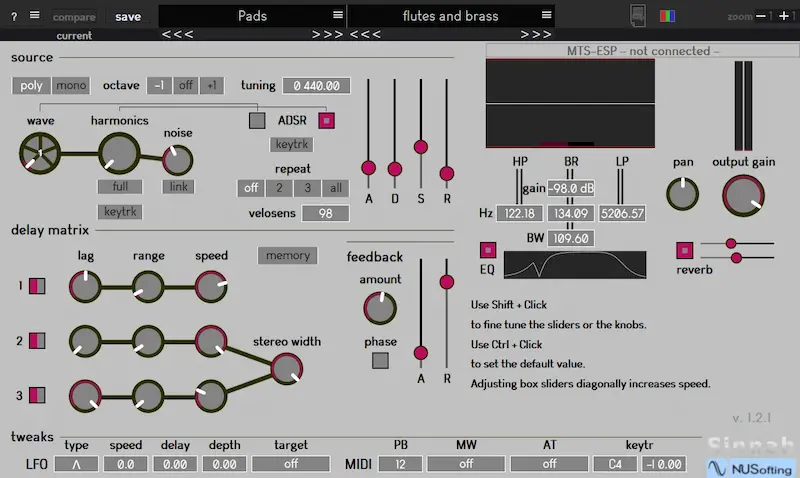This screenshot has width=800, height=478.
Task: Click the save button
Action: (x=128, y=16)
